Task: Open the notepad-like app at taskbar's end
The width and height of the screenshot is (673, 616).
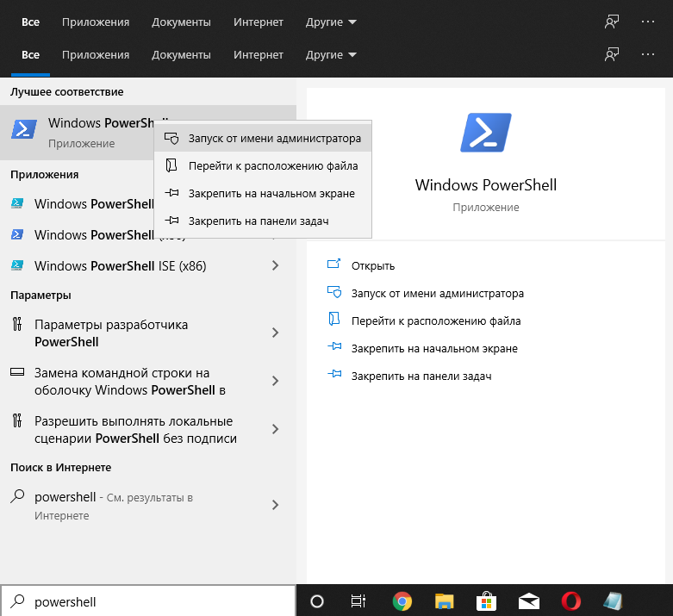Action: (613, 601)
